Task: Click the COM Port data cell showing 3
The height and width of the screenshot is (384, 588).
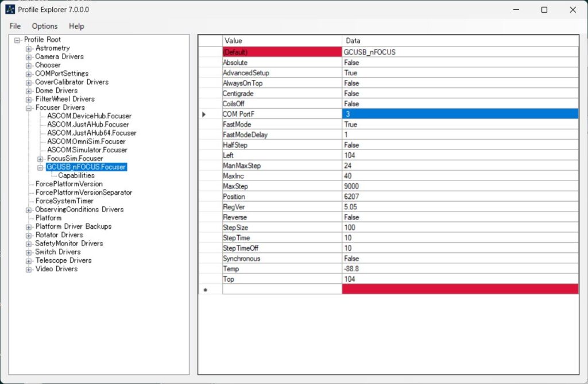Action: pos(459,114)
